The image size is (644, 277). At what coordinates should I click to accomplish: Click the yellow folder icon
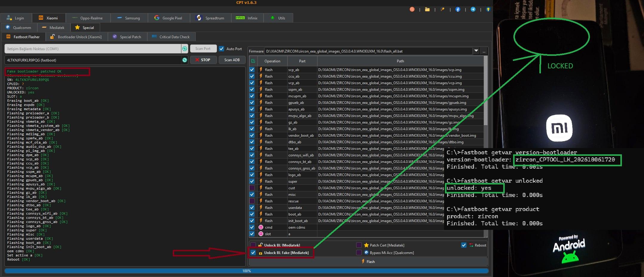coord(427,10)
